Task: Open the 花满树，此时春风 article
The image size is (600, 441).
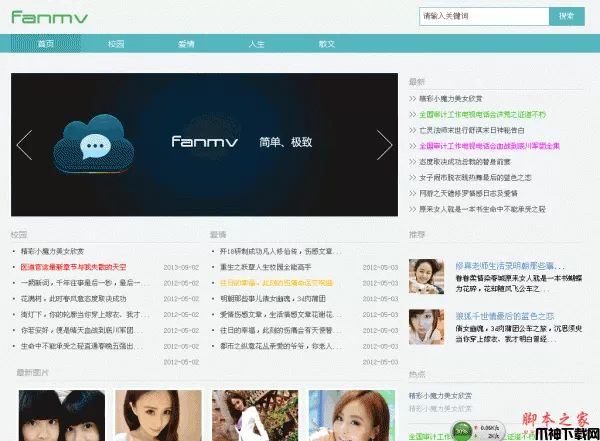Action: pos(73,299)
